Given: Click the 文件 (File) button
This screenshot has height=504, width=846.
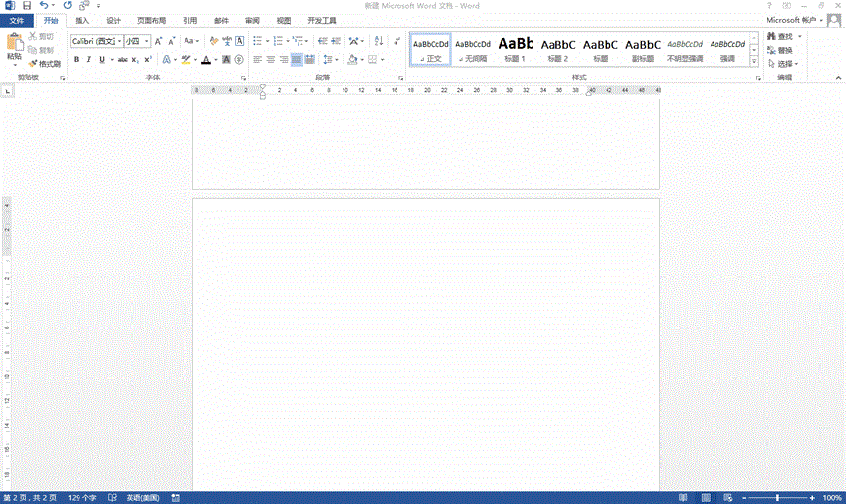Looking at the screenshot, I should [16, 20].
